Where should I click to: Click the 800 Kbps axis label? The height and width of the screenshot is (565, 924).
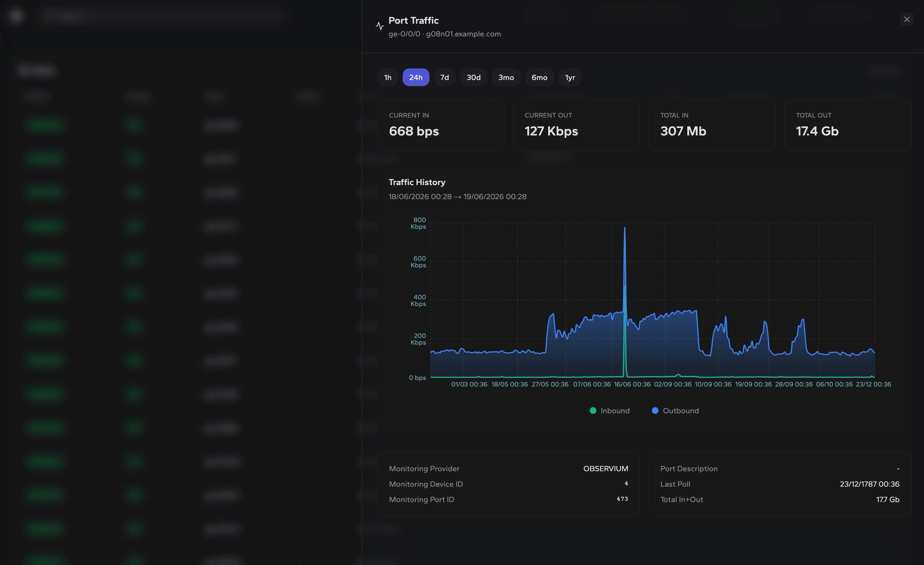(418, 223)
